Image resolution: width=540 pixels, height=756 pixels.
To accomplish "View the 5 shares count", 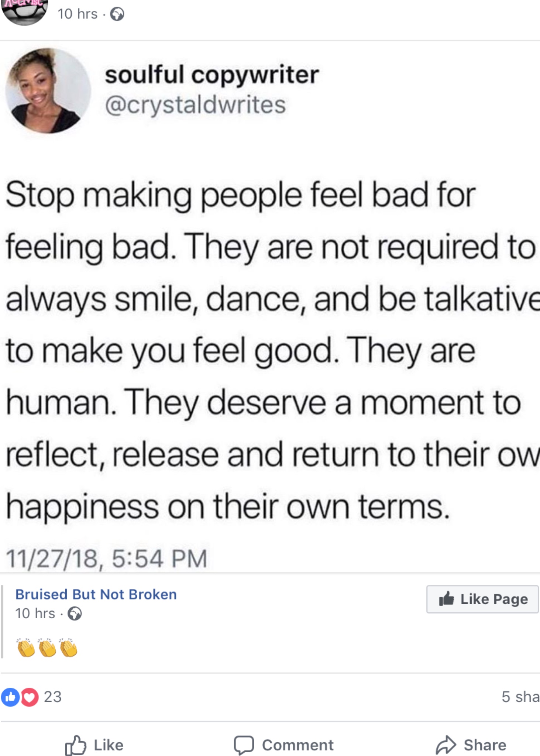I will (520, 697).
